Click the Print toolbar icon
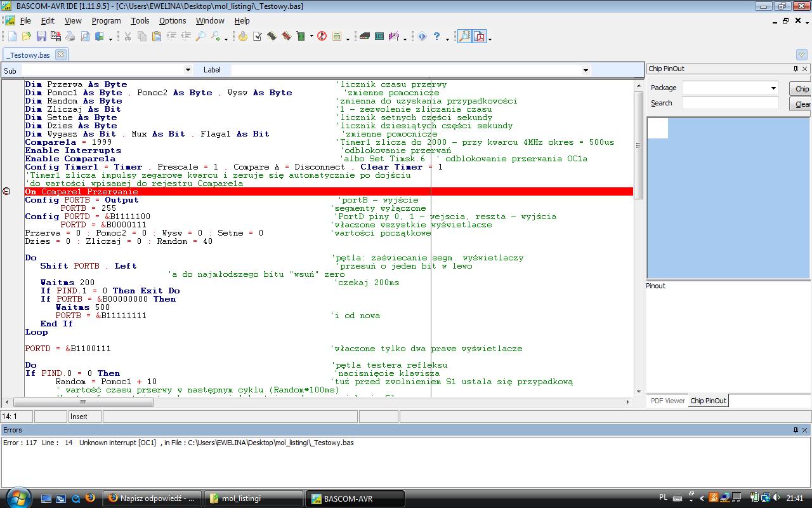 [x=70, y=37]
